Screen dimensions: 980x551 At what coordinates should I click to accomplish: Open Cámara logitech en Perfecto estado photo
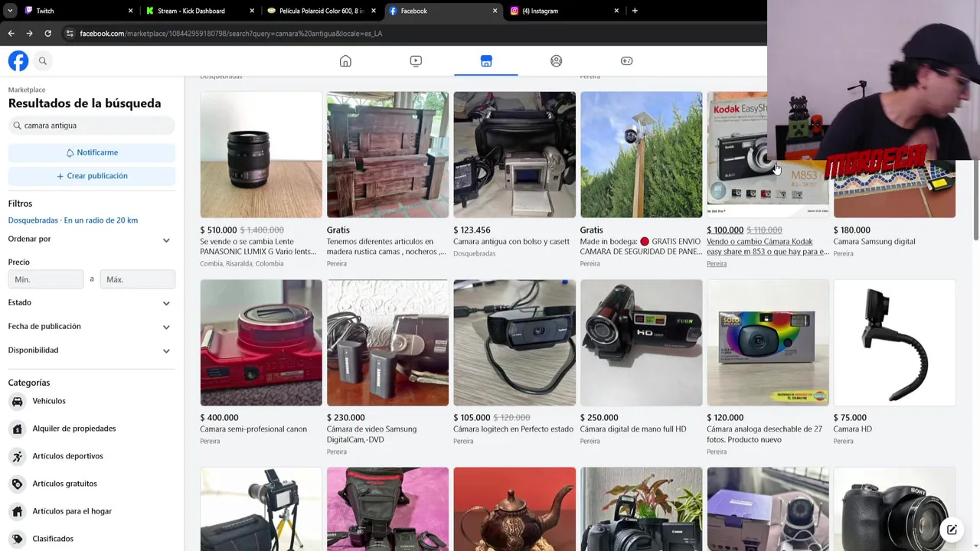[514, 342]
